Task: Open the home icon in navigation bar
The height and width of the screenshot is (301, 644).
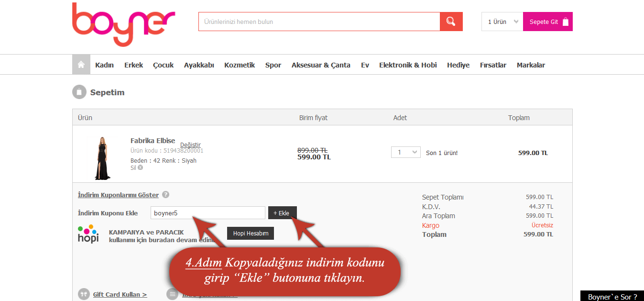Action: 81,65
